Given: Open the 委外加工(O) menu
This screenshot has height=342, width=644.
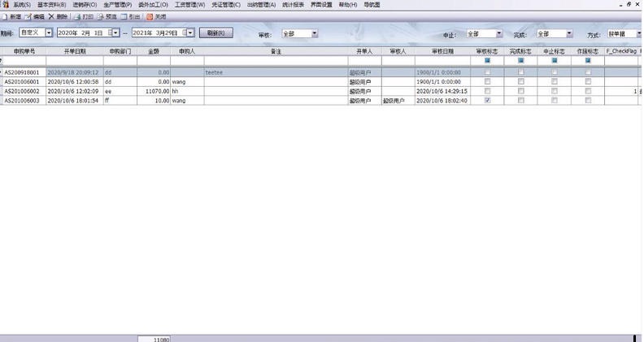Looking at the screenshot, I should click(x=153, y=5).
